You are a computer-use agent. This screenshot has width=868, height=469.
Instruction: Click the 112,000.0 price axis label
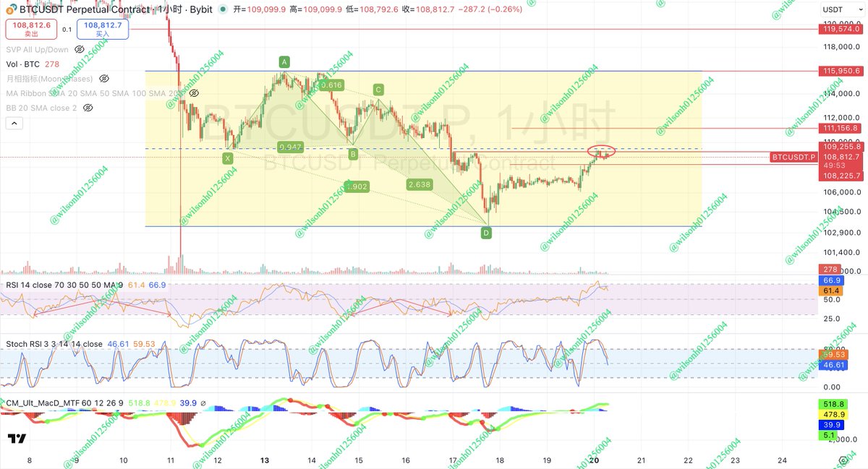(842, 117)
